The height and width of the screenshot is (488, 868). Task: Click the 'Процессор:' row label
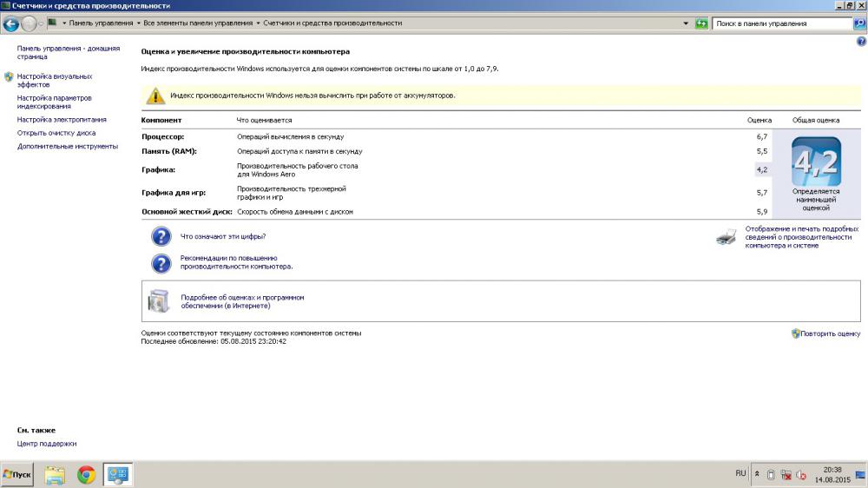[x=163, y=137]
